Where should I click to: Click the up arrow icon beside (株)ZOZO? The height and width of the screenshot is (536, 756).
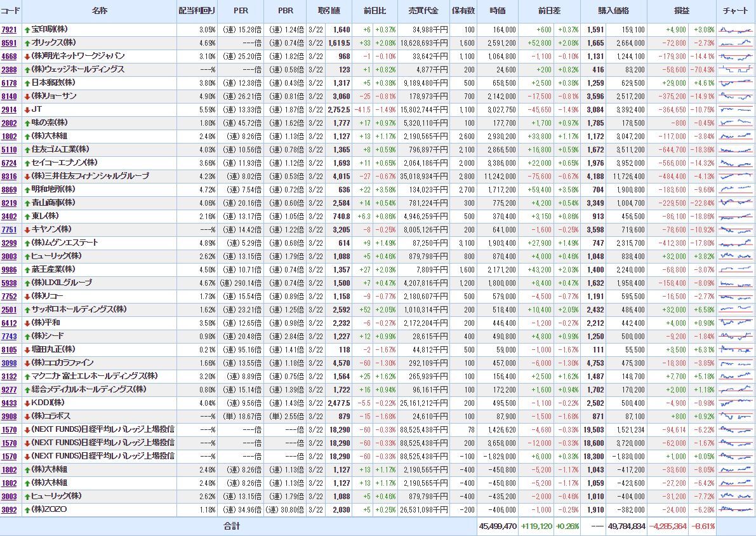[27, 509]
